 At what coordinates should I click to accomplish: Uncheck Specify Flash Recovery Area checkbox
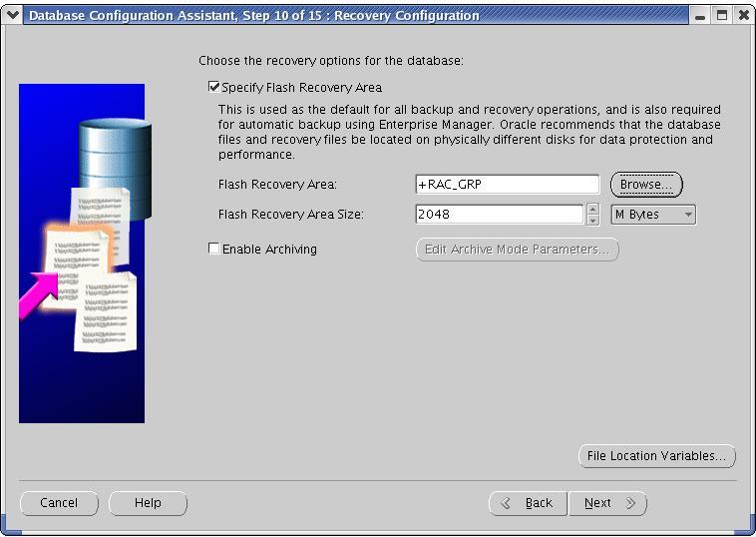point(214,88)
